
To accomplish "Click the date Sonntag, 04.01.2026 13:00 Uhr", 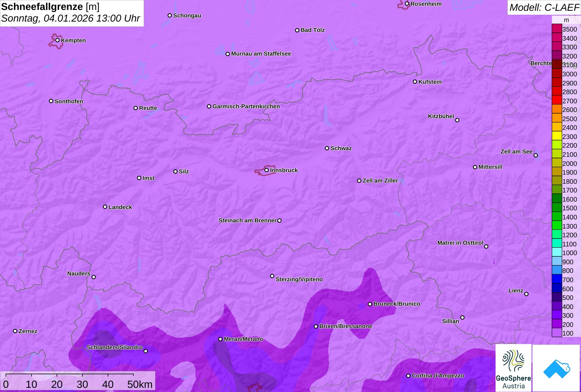I will [71, 19].
